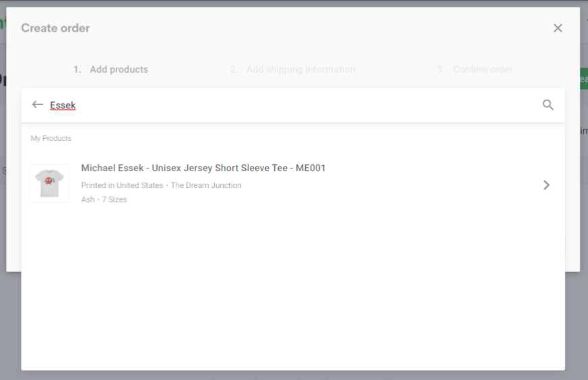Click the 'Ash · 7 Sizes' text

click(104, 199)
